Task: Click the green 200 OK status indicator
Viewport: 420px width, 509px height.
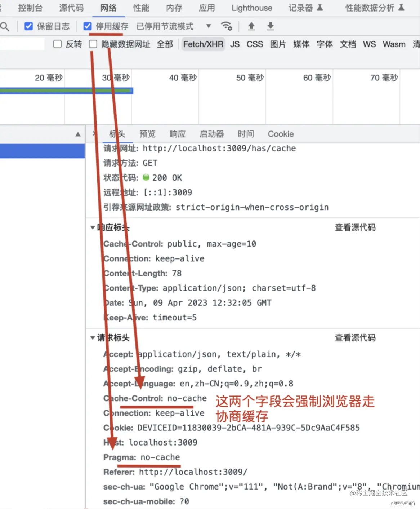Action: (146, 177)
